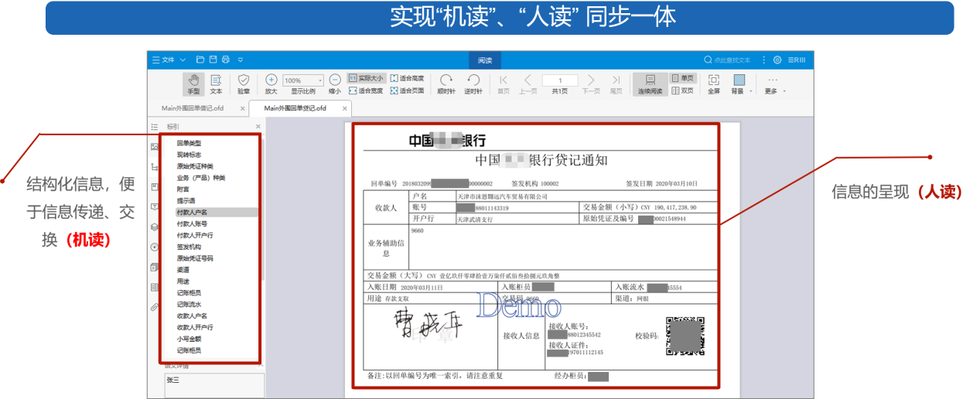Screen dimensions: 980x399
Task: Click the page number input field
Action: coord(560,80)
